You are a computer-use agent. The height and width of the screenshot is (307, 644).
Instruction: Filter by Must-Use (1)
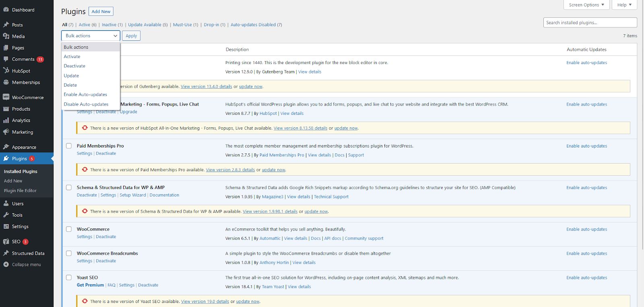186,25
